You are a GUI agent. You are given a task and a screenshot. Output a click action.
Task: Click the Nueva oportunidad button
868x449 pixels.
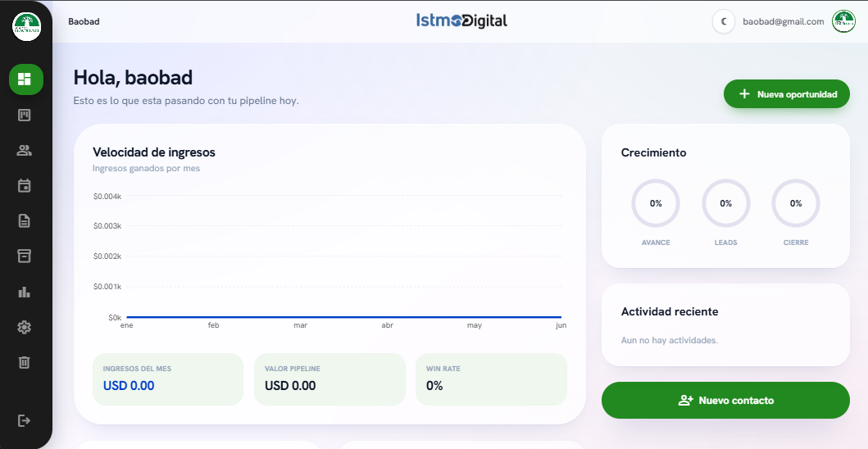coord(787,94)
